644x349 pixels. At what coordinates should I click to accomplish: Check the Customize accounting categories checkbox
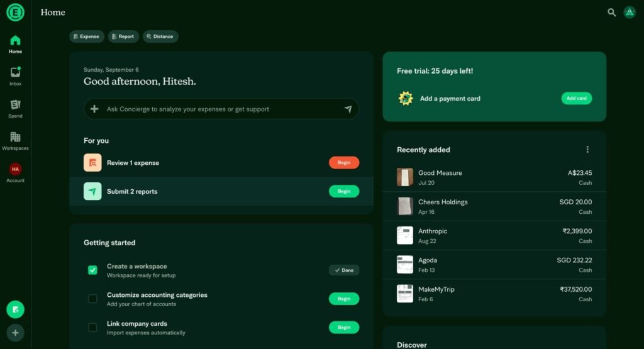(92, 299)
